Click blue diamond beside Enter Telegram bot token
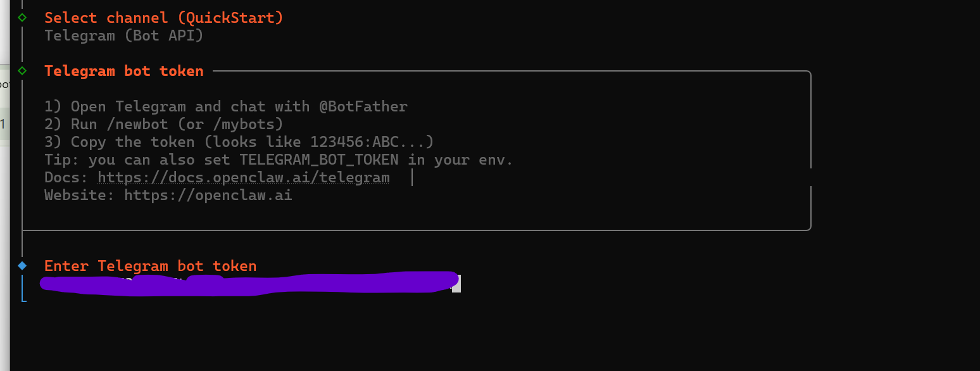The width and height of the screenshot is (980, 371). click(23, 265)
